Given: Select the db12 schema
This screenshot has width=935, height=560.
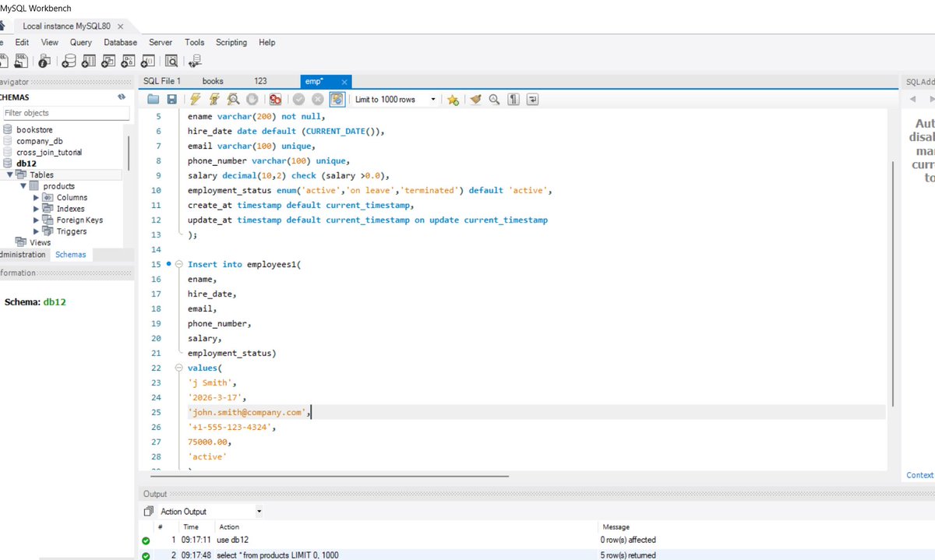Looking at the screenshot, I should click(26, 164).
